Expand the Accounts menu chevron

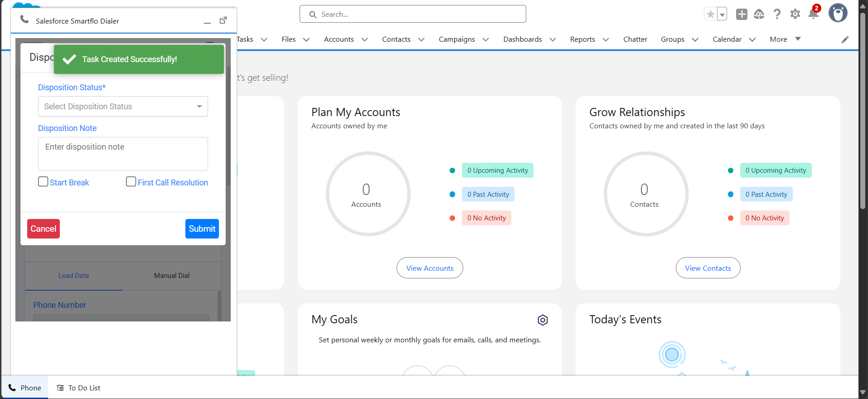[x=364, y=39]
